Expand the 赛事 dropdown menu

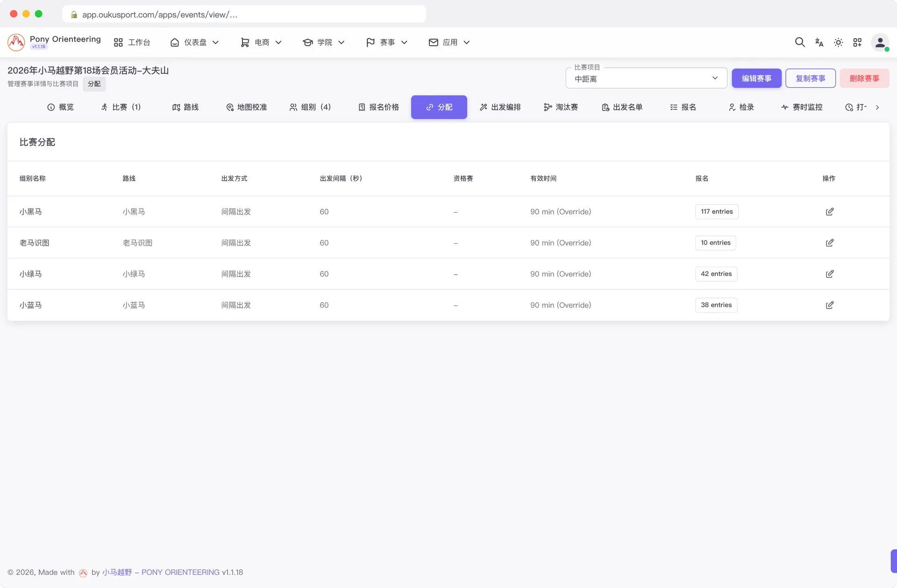click(x=387, y=43)
